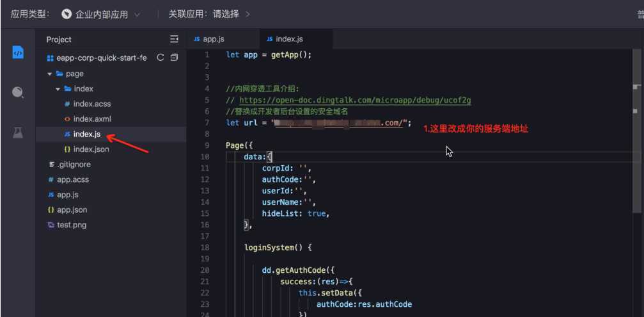Open index.acss in the tree
Image resolution: width=644 pixels, height=317 pixels.
(x=92, y=104)
